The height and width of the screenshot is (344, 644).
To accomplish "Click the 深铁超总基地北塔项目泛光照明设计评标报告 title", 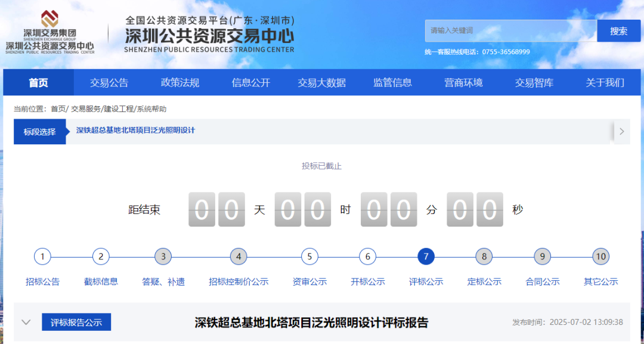I will coord(311,323).
